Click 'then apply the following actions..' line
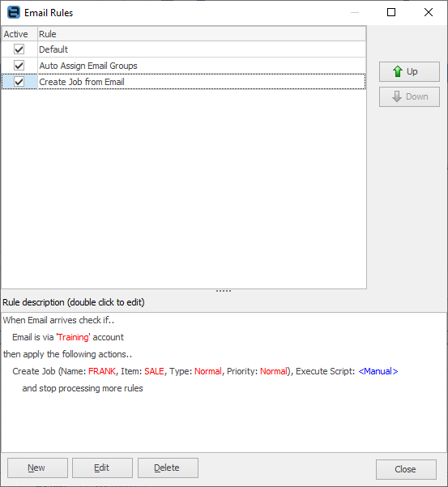The width and height of the screenshot is (448, 487). (x=68, y=354)
